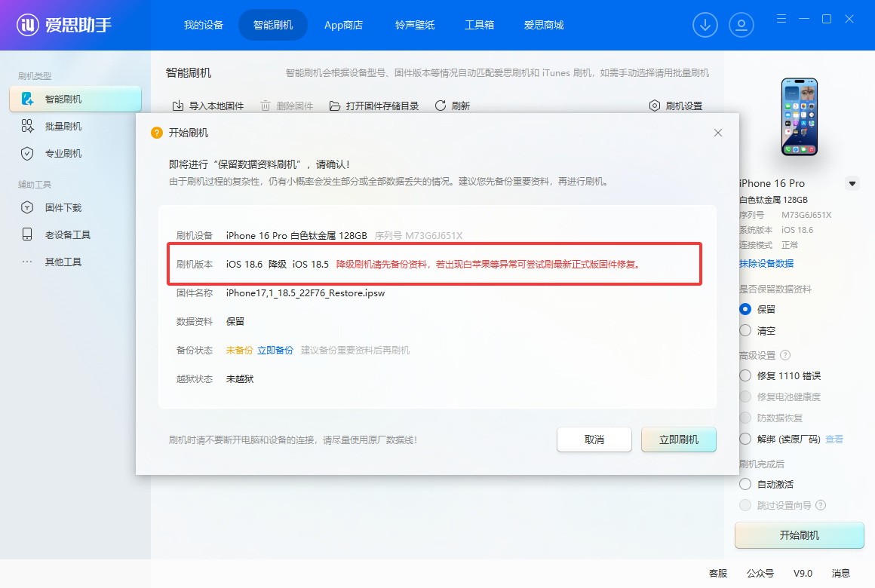Open the account icon in the title bar

coord(741,25)
